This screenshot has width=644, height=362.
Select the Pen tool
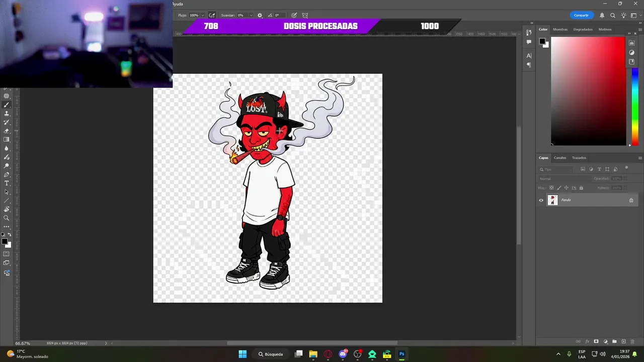[x=7, y=174]
